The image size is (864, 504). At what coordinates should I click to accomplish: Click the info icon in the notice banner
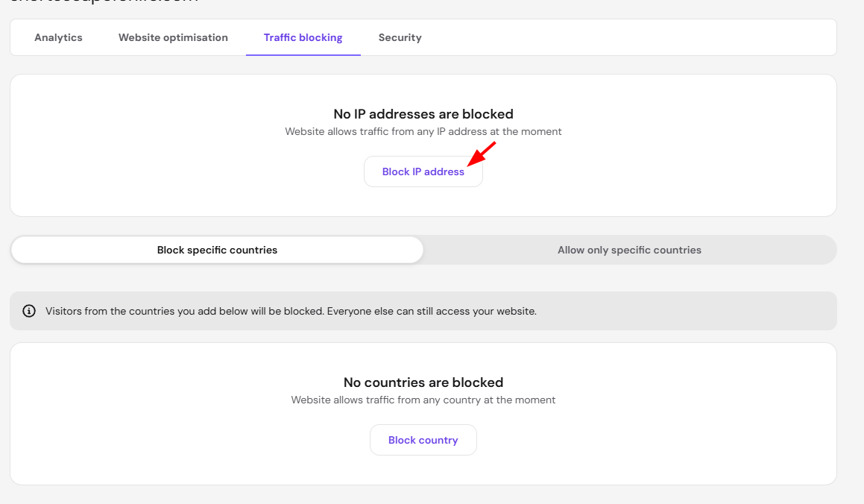[x=29, y=311]
